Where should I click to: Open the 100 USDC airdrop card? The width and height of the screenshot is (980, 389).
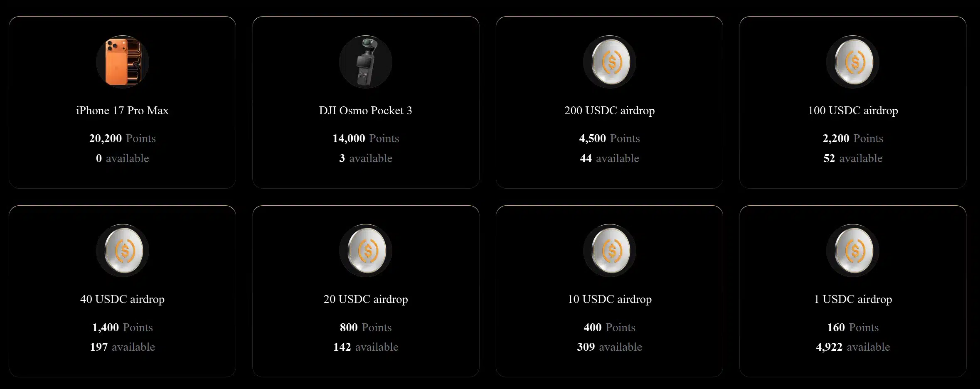pyautogui.click(x=852, y=100)
